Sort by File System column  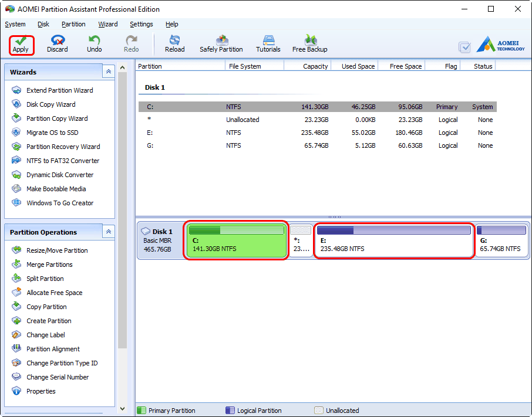(x=254, y=66)
